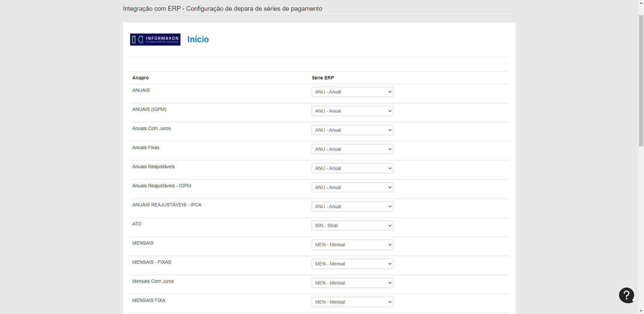Open the MENSAIS series dropdown
The height and width of the screenshot is (314, 644).
coord(352,245)
